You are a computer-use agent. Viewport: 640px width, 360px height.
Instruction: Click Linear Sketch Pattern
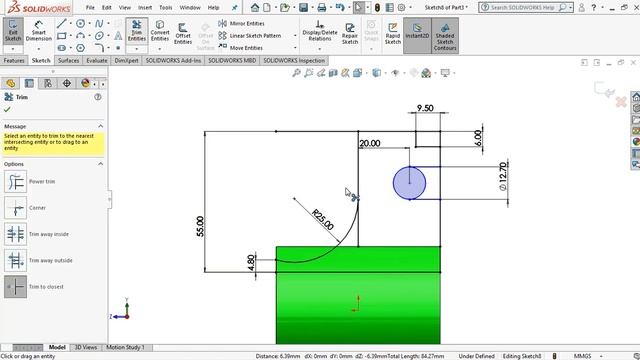pos(249,36)
